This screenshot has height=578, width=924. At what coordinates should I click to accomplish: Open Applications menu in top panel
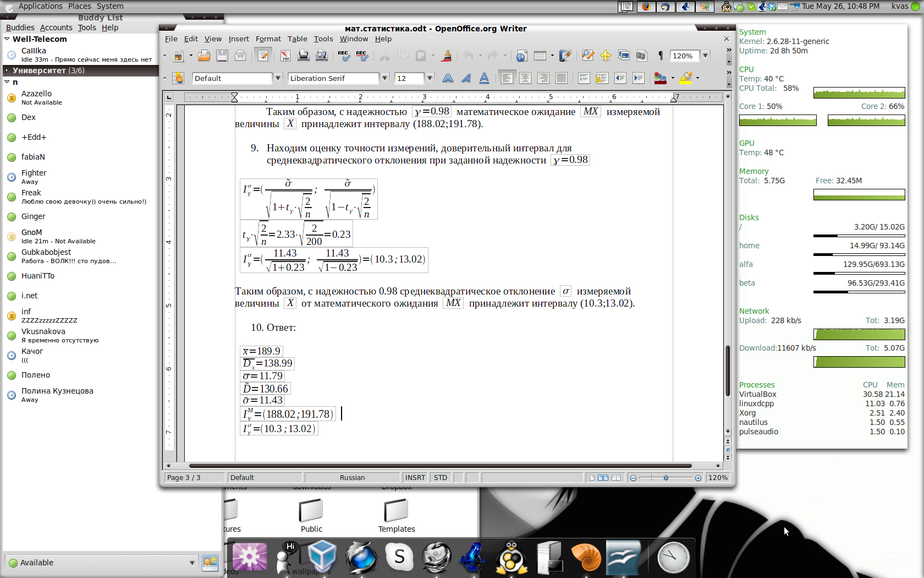coord(41,6)
